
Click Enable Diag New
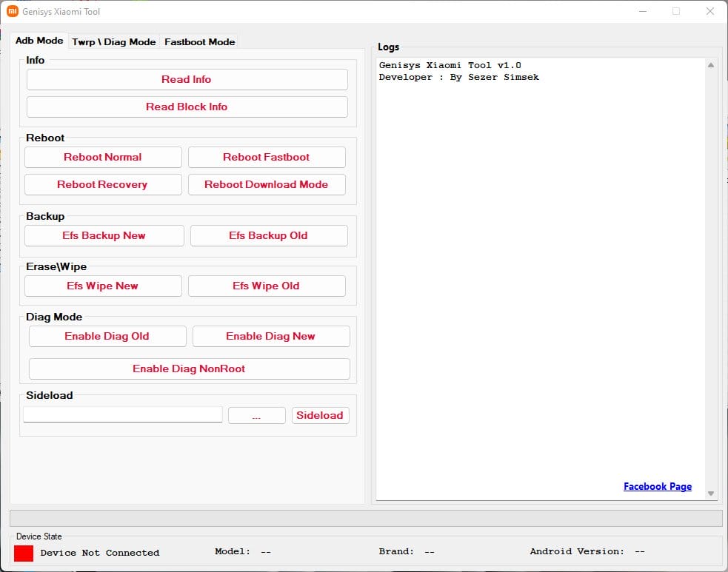point(270,337)
